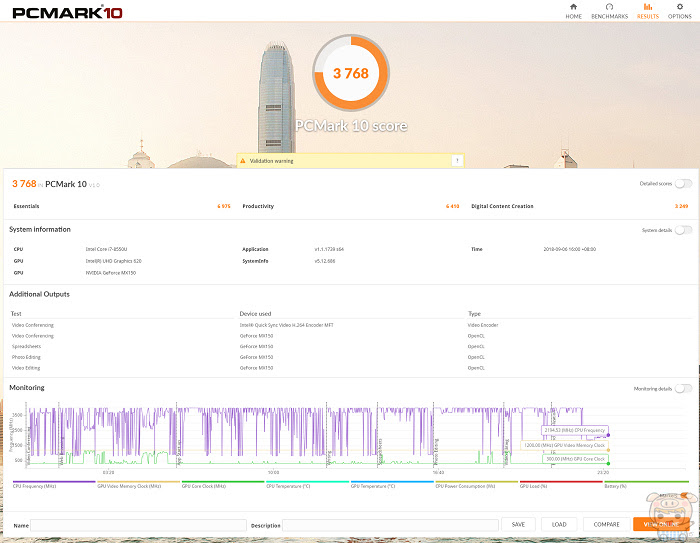
Task: Toggle CPU Temperature legend series
Action: tap(307, 485)
